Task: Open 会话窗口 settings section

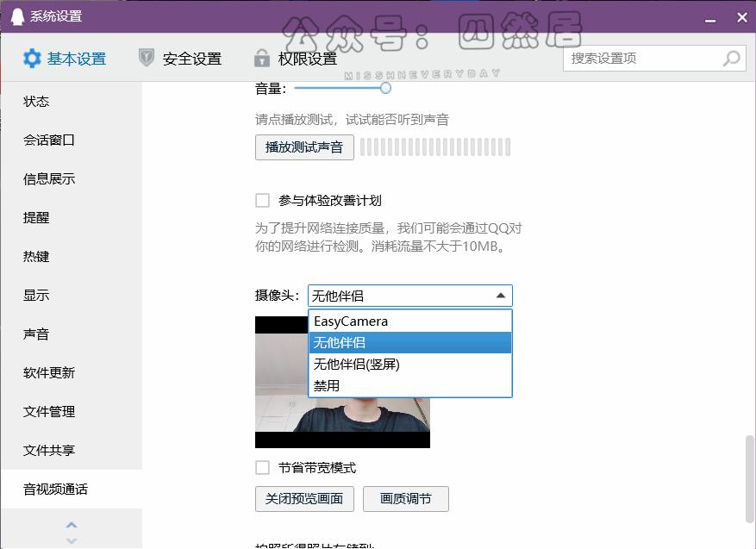Action: pyautogui.click(x=72, y=140)
